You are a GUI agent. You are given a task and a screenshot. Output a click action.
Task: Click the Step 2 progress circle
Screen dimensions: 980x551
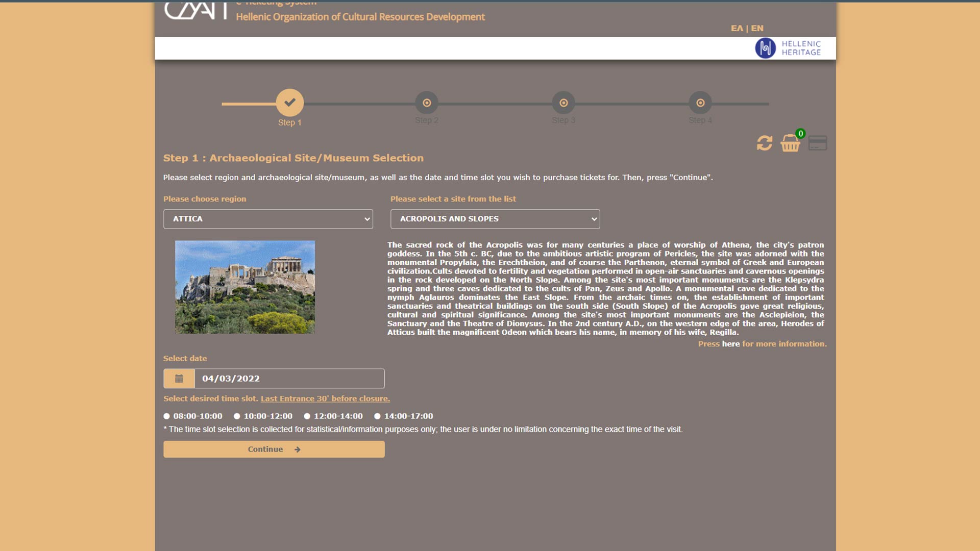click(x=427, y=103)
